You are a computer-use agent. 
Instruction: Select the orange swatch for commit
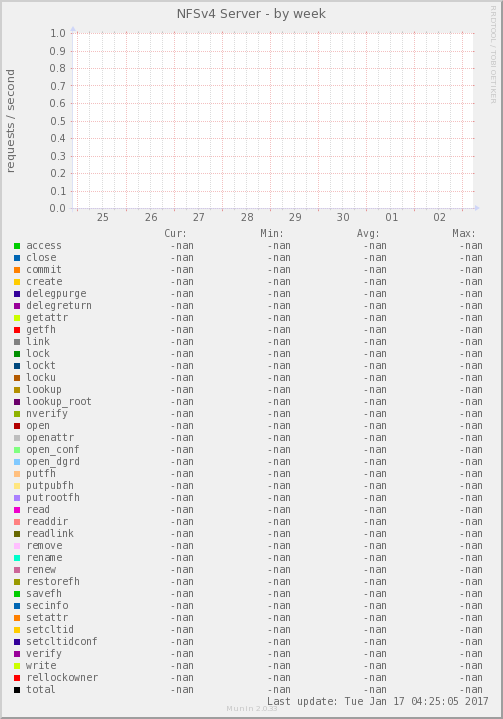(x=17, y=270)
